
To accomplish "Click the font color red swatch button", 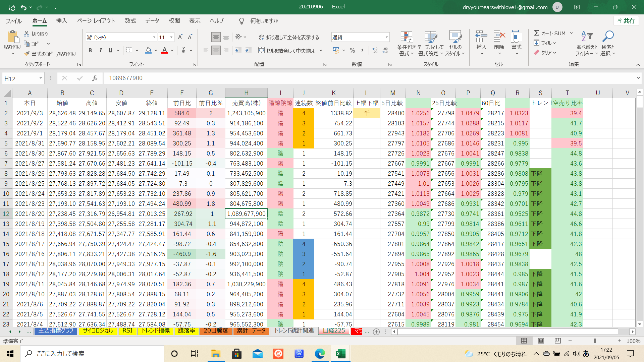I will tap(164, 51).
